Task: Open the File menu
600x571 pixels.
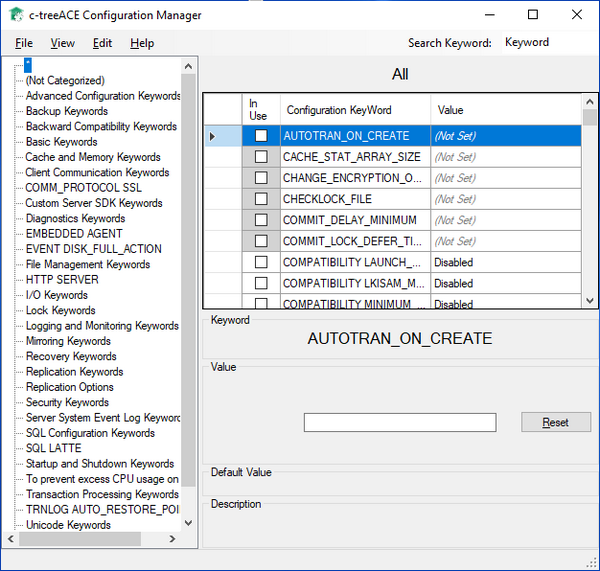Action: (24, 43)
